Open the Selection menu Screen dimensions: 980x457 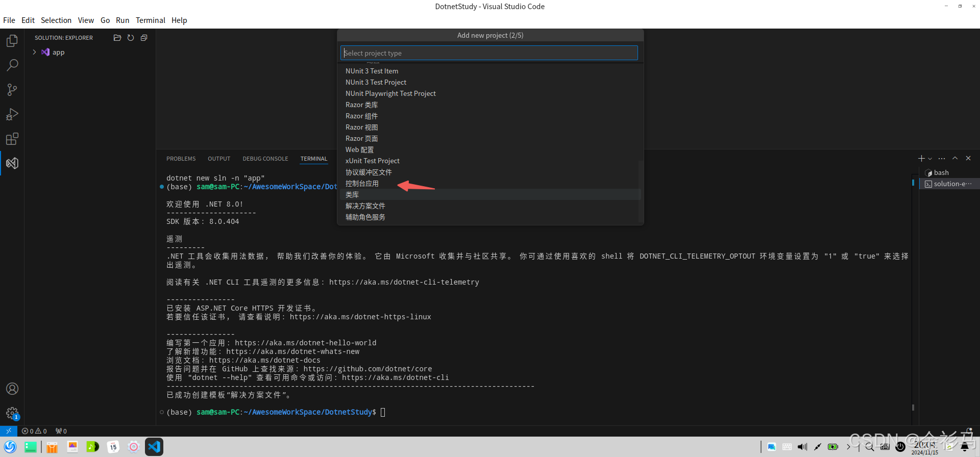(x=56, y=20)
